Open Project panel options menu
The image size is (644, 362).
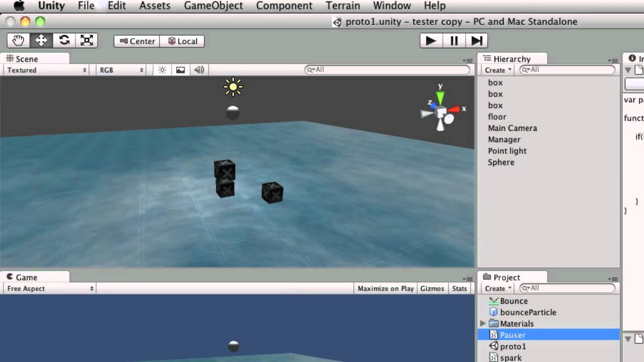coord(612,279)
